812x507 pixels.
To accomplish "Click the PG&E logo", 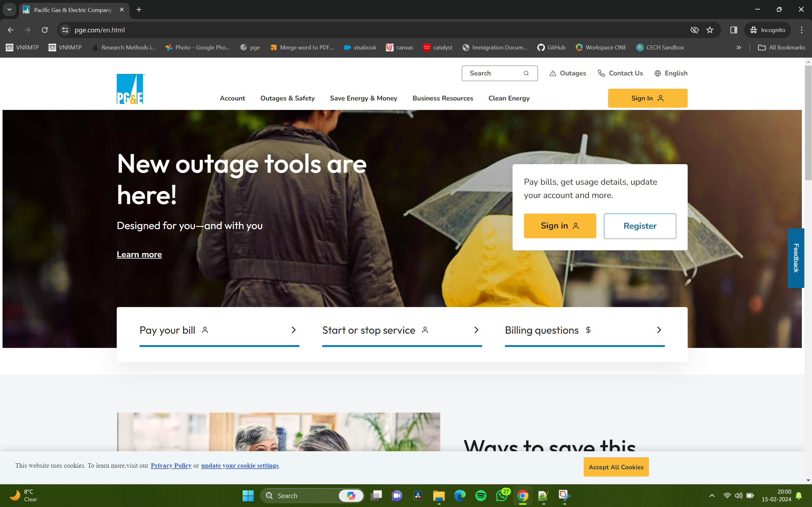I will coord(130,89).
